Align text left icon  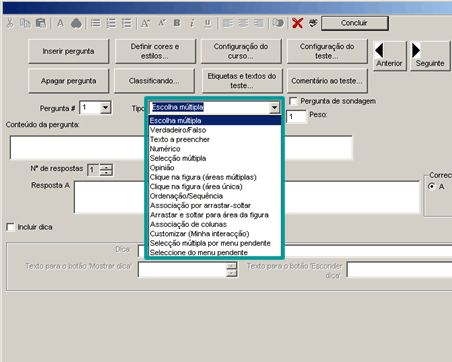tap(228, 23)
